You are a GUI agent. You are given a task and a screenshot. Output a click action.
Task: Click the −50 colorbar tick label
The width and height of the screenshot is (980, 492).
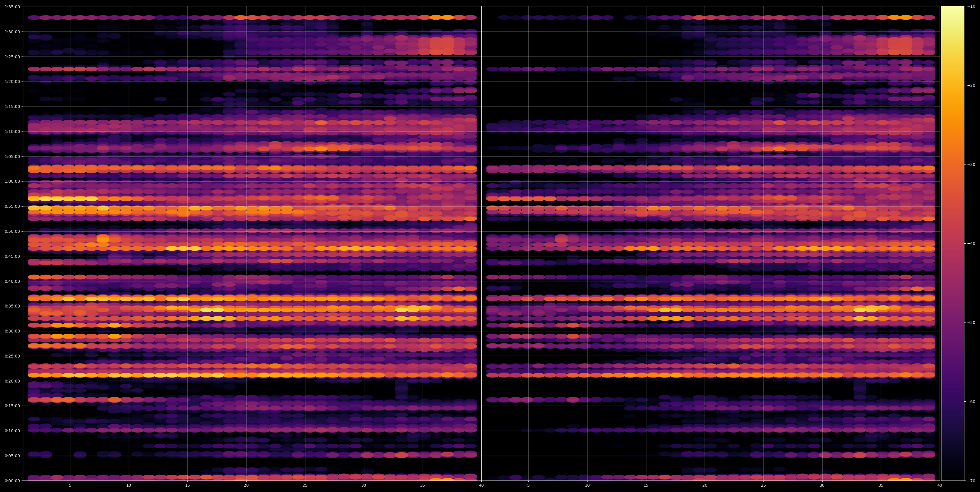971,323
